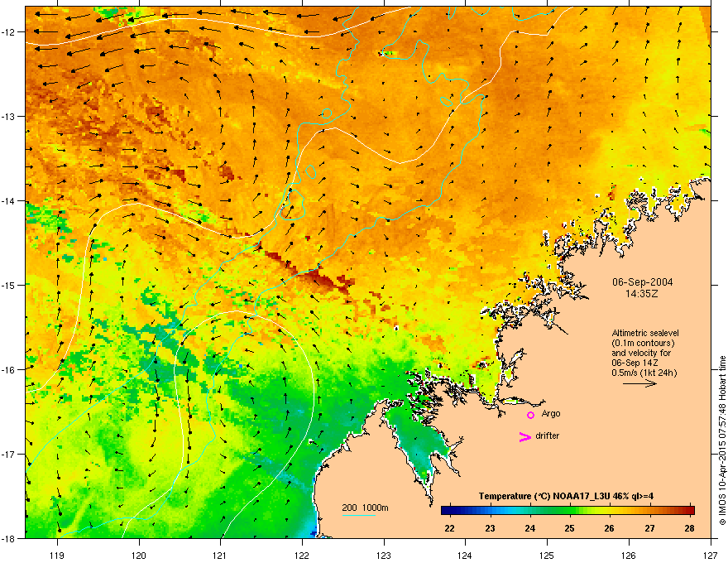728x563 pixels.
Task: Click the '125' longitude axis label
Action: 547,555
